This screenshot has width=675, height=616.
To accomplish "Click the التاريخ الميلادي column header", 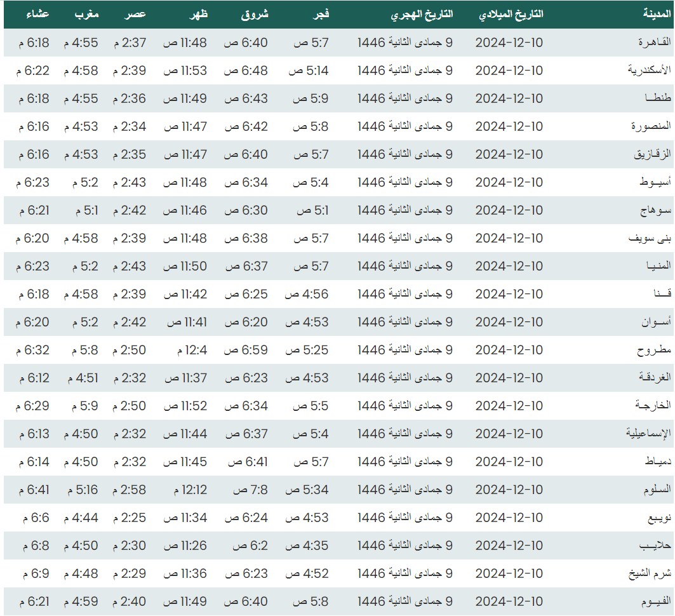I will (x=511, y=14).
